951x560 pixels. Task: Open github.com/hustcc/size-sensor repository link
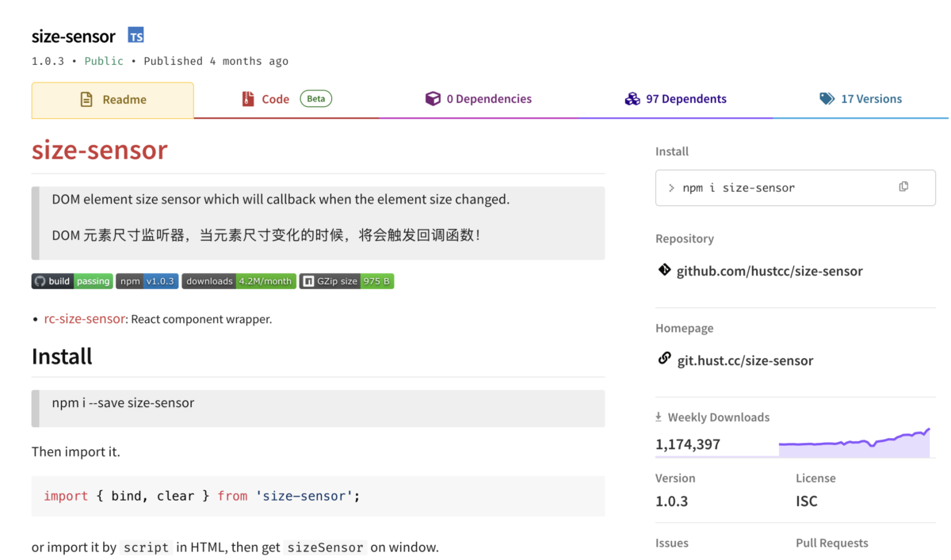[x=770, y=271]
